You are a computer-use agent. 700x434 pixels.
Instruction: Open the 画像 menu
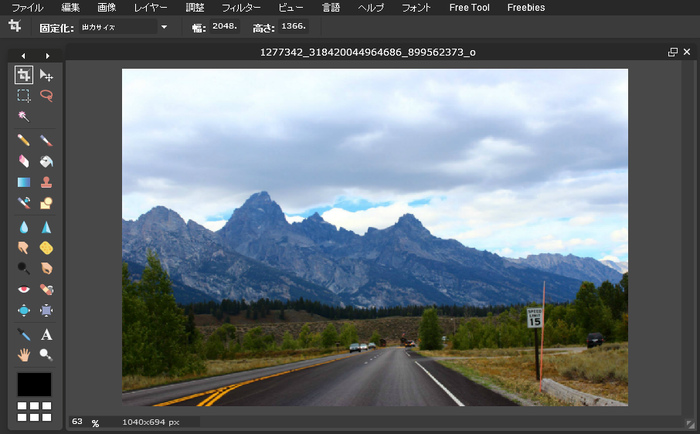click(107, 8)
